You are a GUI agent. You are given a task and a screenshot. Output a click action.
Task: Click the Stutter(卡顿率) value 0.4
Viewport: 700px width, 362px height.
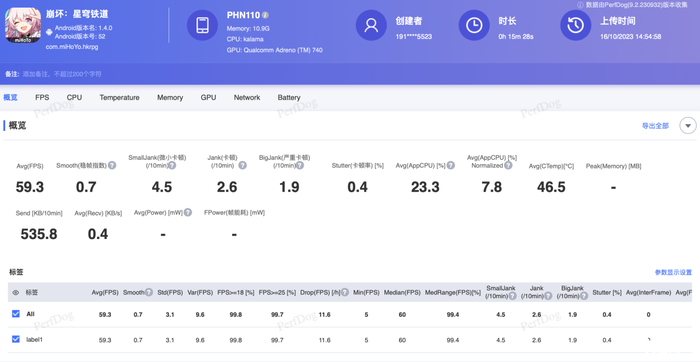click(x=358, y=187)
